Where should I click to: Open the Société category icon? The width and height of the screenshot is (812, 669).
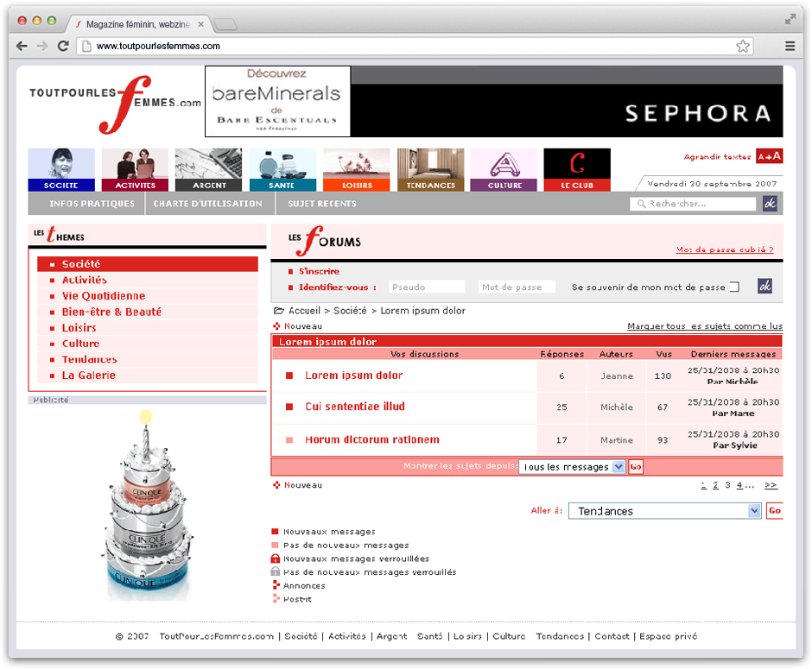pyautogui.click(x=60, y=169)
